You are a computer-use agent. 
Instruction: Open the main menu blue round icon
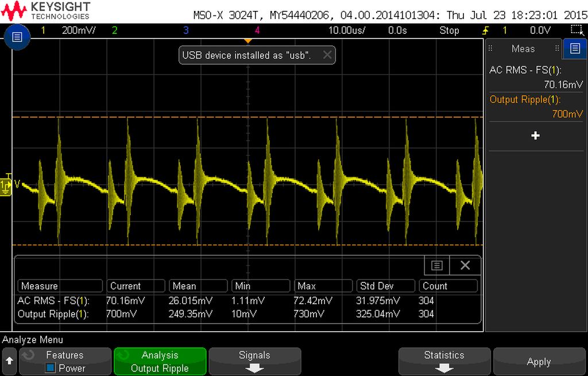[x=17, y=37]
